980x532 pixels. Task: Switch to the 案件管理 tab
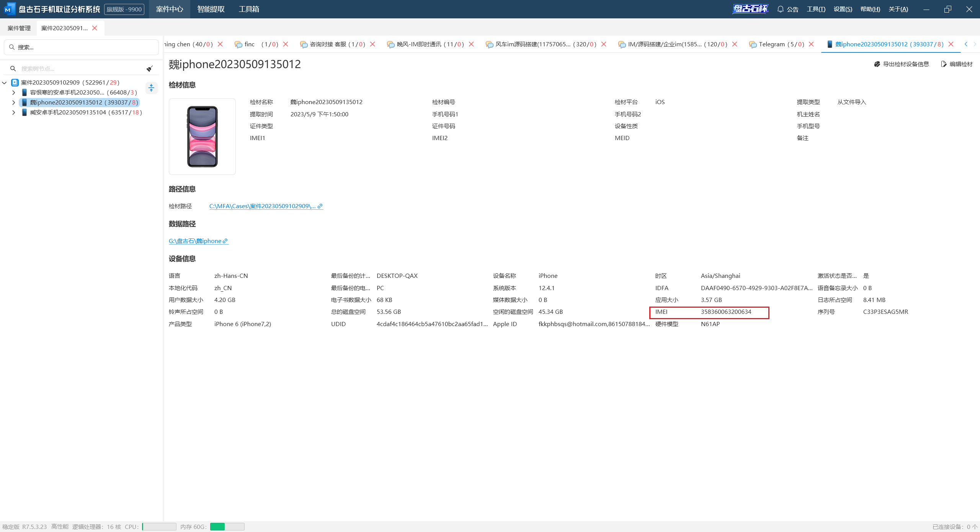pyautogui.click(x=19, y=28)
